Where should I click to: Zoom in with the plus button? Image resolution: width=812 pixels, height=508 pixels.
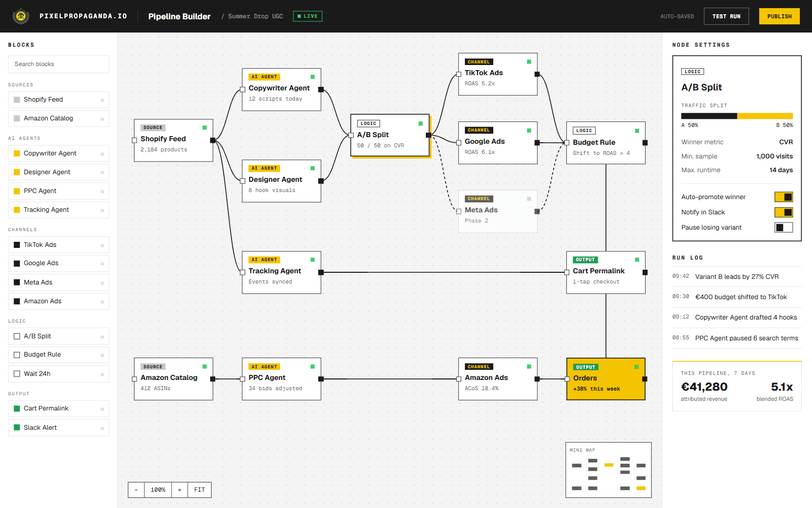[x=180, y=490]
